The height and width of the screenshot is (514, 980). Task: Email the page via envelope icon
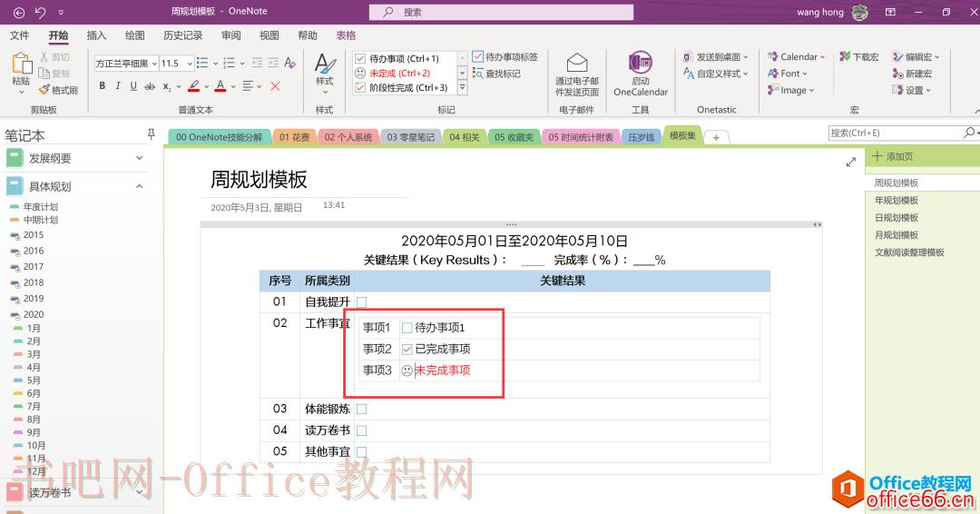[577, 74]
